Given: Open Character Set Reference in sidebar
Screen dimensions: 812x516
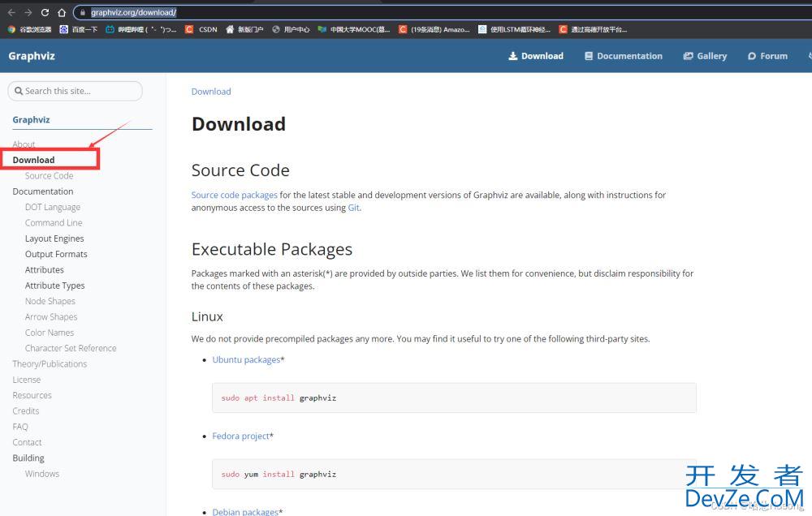Looking at the screenshot, I should (x=71, y=348).
